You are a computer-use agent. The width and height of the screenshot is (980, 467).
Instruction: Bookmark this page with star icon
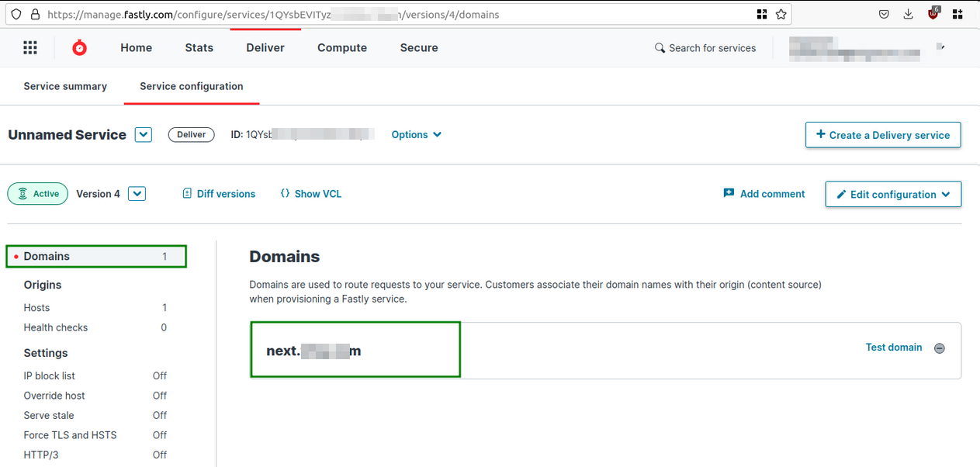[781, 14]
